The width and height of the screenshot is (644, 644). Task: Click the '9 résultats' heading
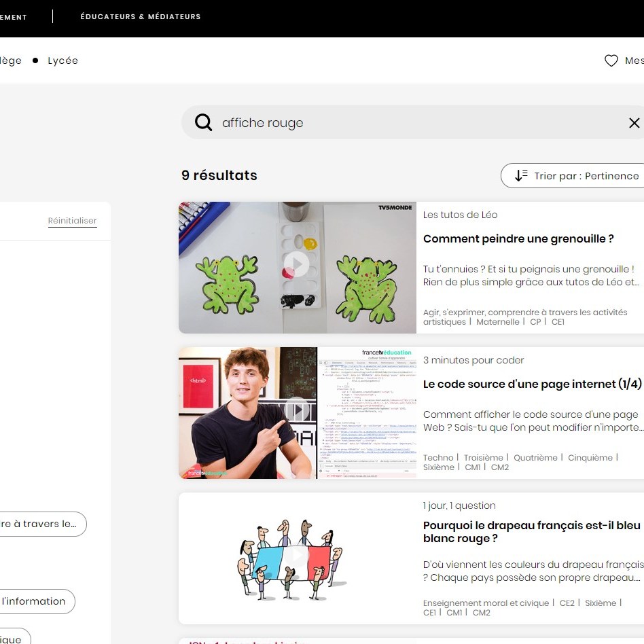click(x=219, y=175)
